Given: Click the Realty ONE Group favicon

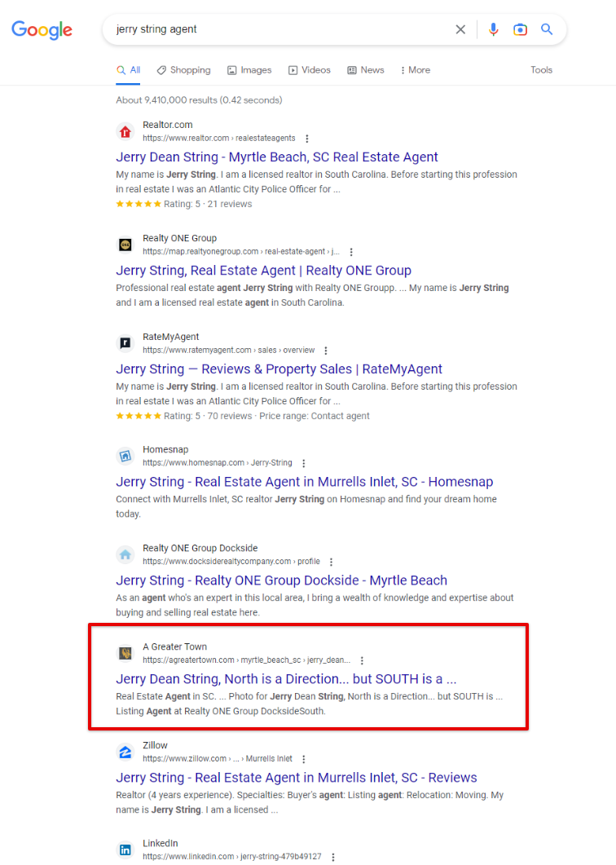Looking at the screenshot, I should (125, 245).
